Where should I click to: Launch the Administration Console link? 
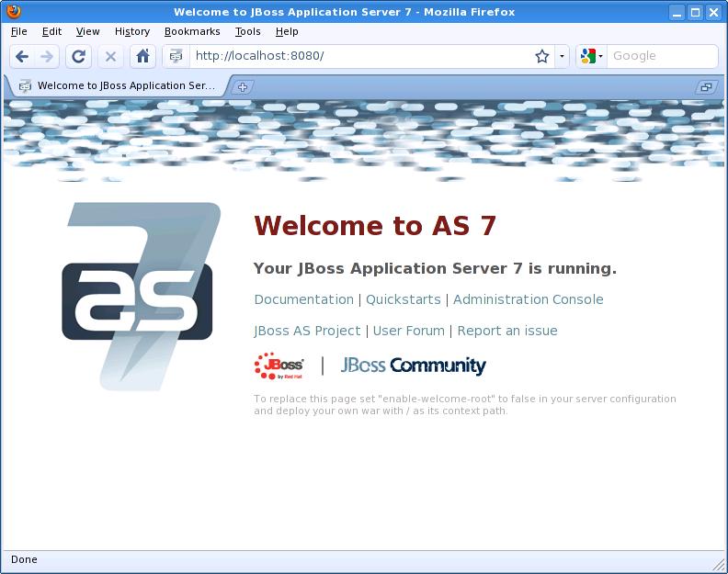pyautogui.click(x=529, y=299)
